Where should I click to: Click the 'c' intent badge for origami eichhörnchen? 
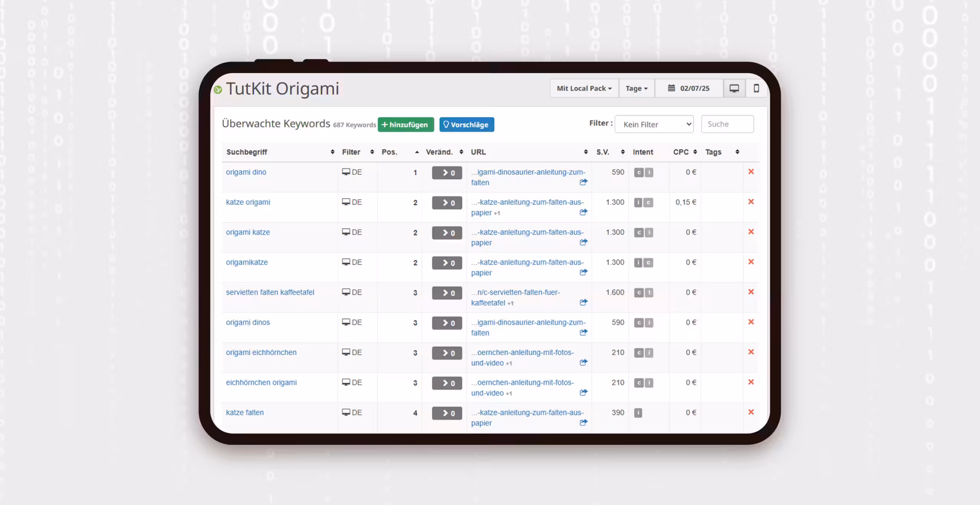(x=639, y=353)
